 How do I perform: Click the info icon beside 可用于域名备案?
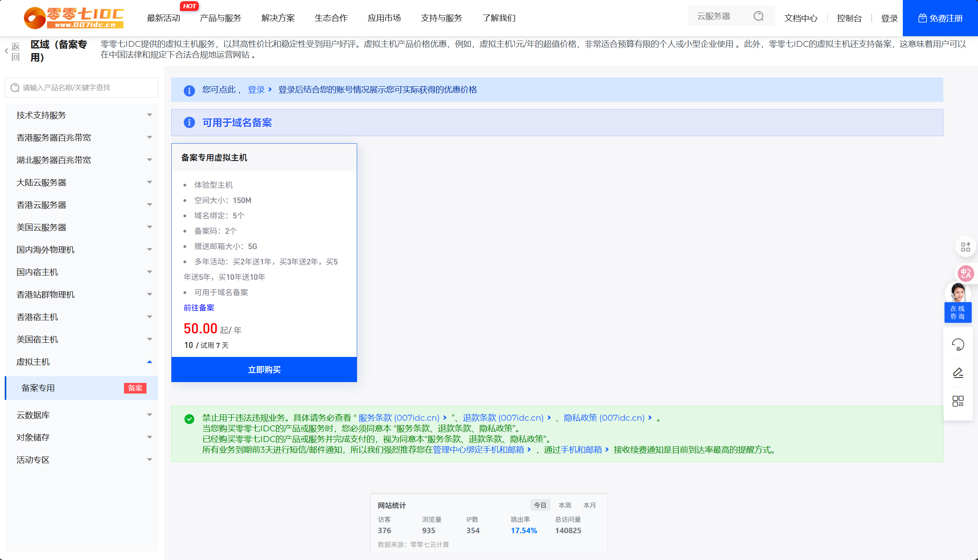(x=189, y=122)
